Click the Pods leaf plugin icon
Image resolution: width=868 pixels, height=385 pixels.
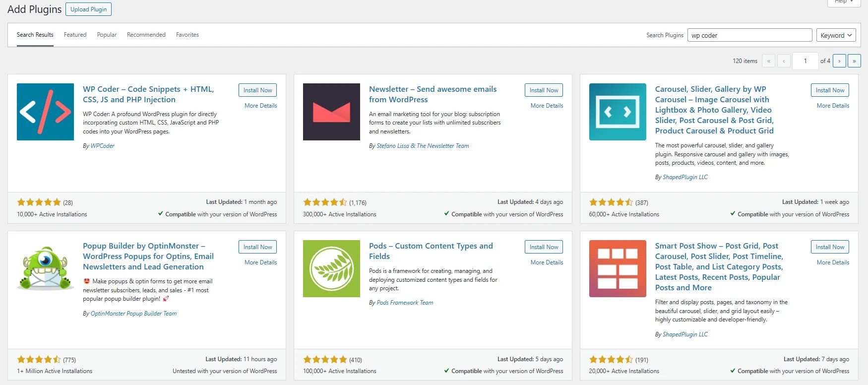tap(331, 268)
